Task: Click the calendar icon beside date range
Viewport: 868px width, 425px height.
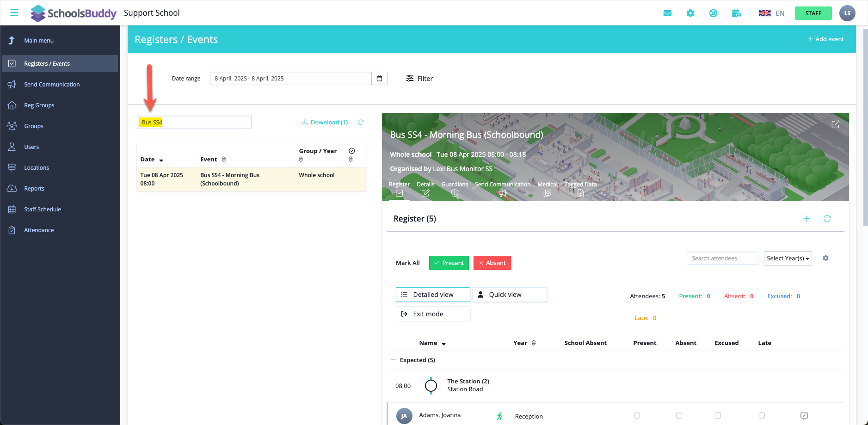Action: pos(379,79)
